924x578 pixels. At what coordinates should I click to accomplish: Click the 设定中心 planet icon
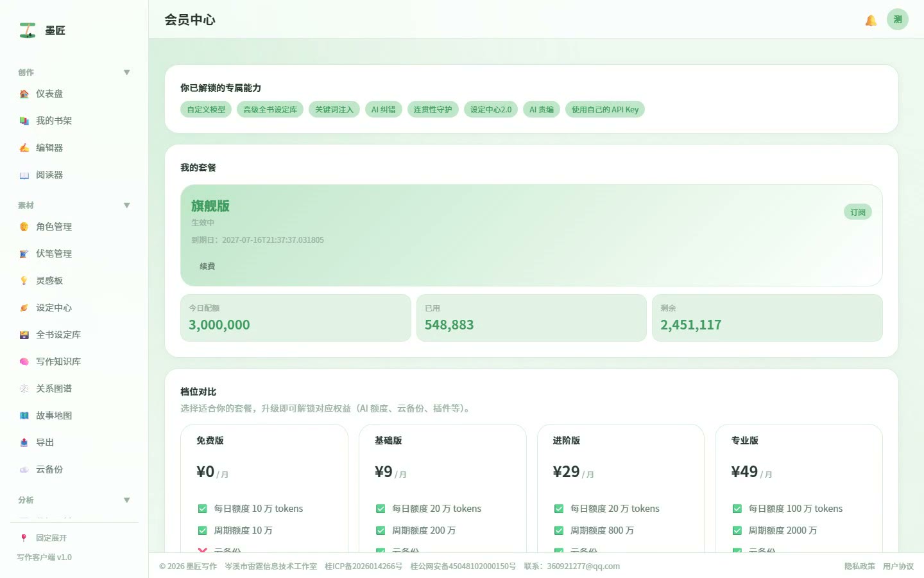click(x=24, y=308)
